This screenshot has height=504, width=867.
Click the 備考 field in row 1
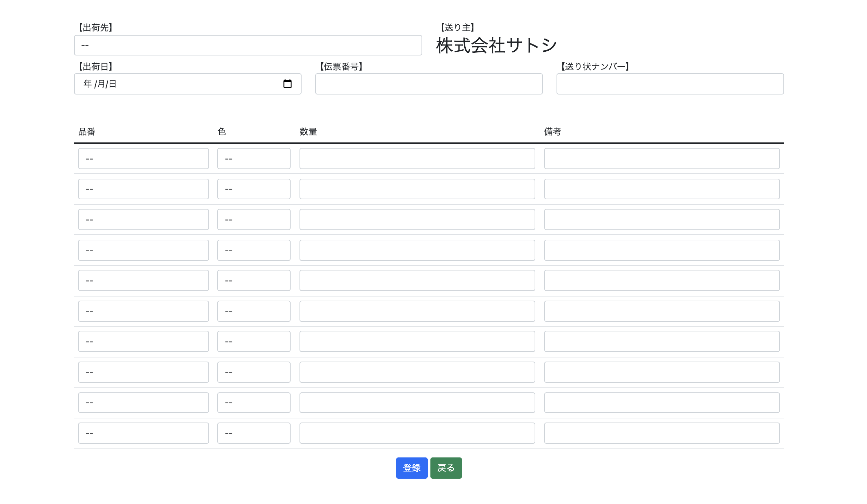[662, 159]
